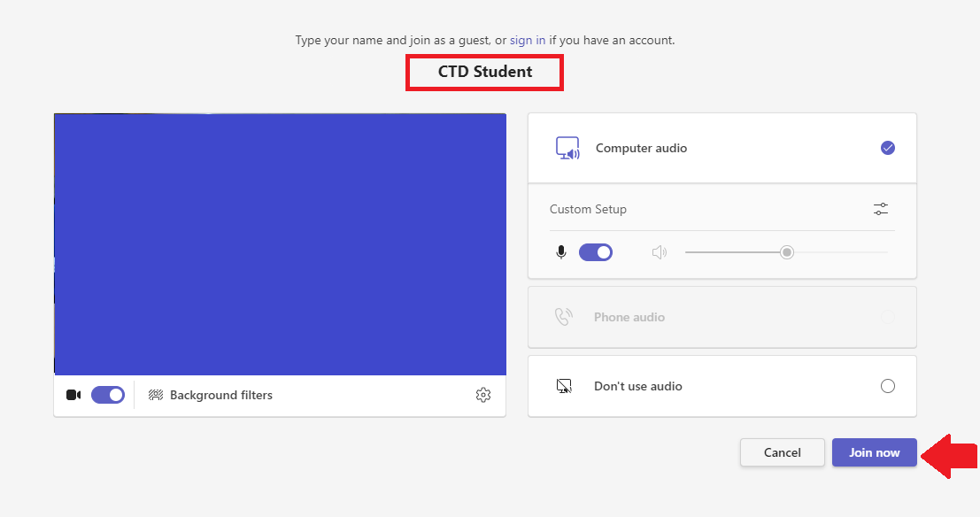Screen dimensions: 980x517
Task: Click the Background filters pattern icon
Action: click(156, 395)
